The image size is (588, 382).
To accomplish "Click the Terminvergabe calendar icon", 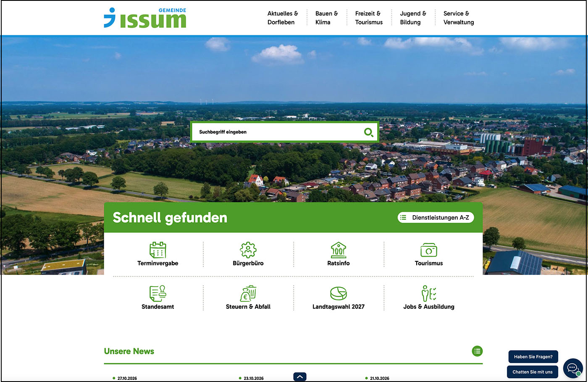I will 158,250.
